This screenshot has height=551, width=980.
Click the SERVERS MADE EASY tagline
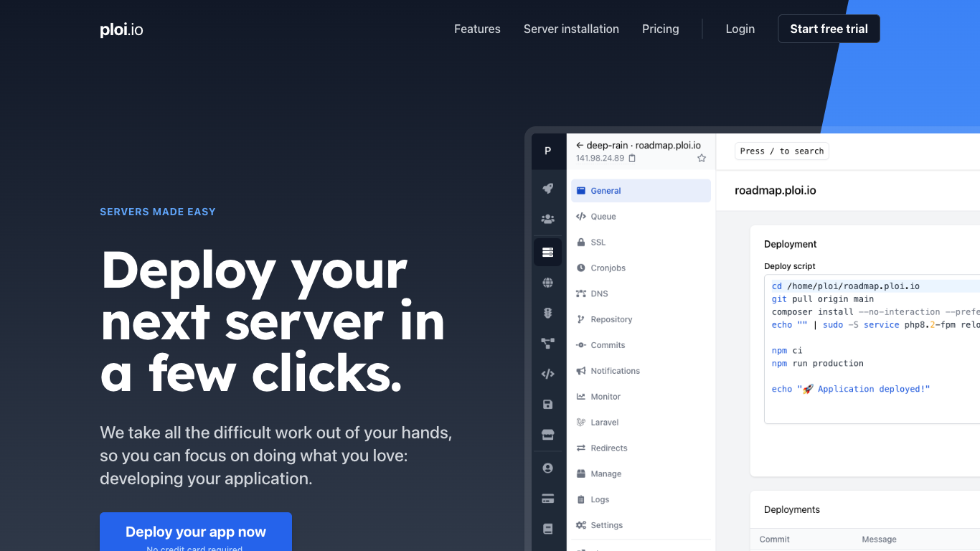(158, 212)
